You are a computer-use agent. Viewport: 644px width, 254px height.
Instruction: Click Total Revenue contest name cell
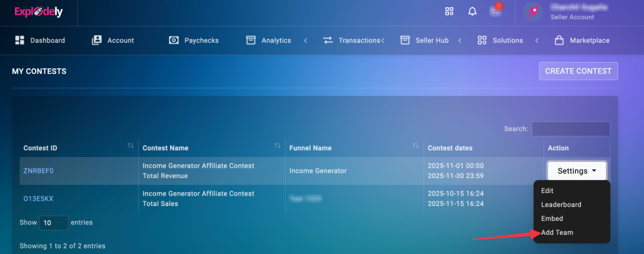pos(165,176)
